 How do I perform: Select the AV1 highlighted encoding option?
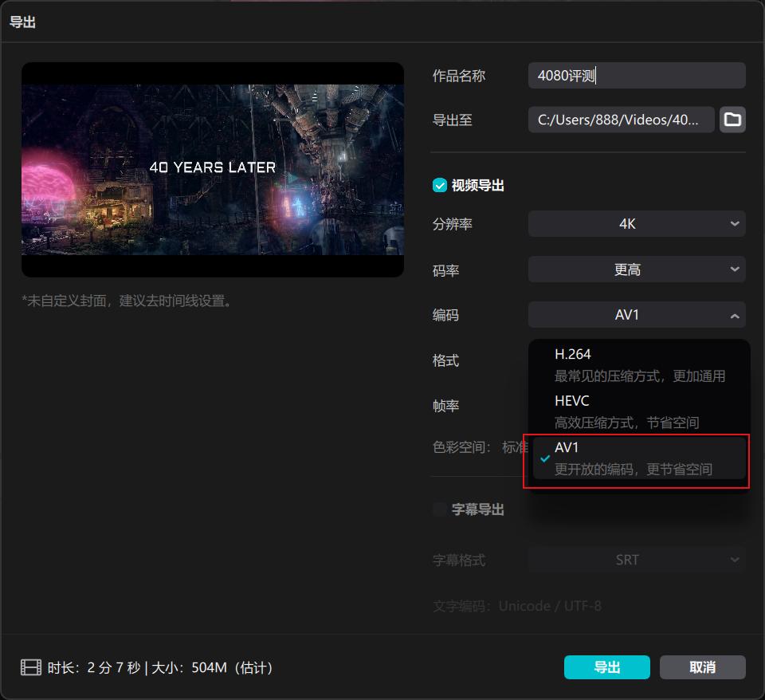click(637, 458)
